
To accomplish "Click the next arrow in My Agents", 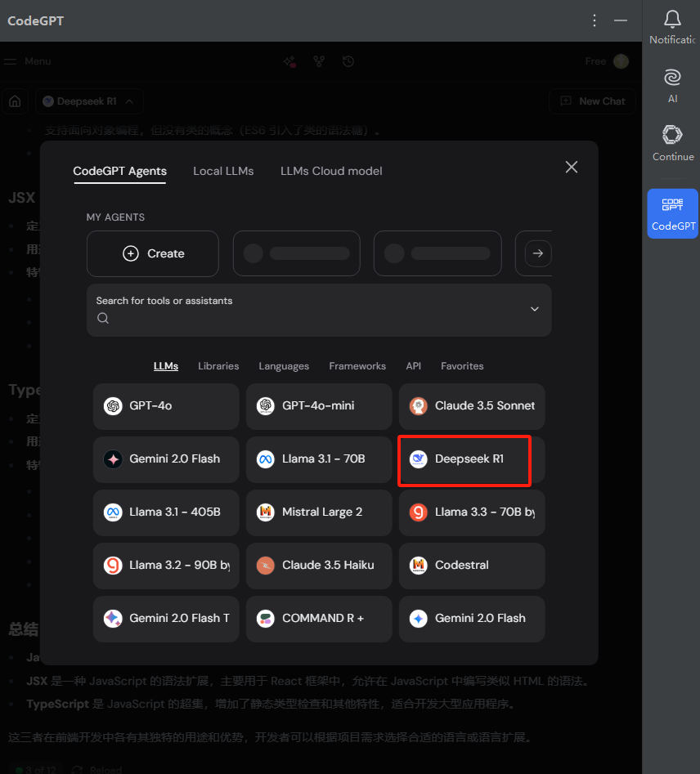I will tap(538, 253).
